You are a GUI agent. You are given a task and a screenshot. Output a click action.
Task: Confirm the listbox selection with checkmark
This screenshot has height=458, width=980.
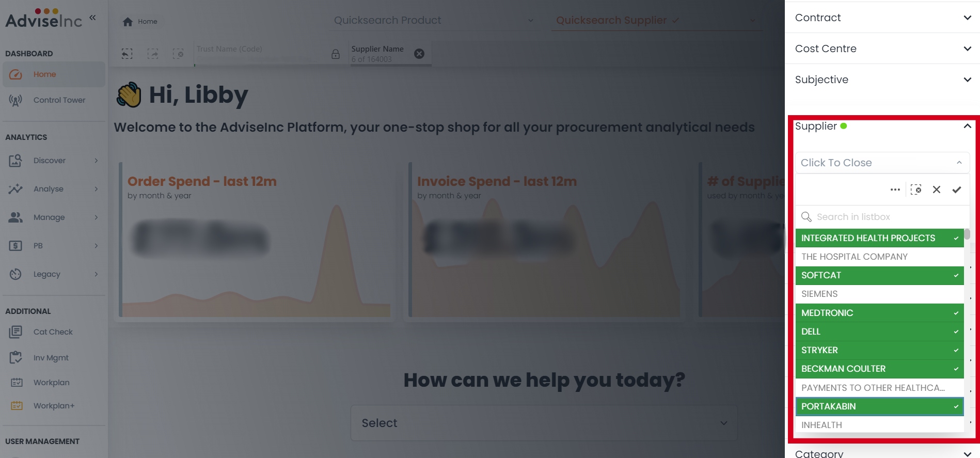click(957, 189)
